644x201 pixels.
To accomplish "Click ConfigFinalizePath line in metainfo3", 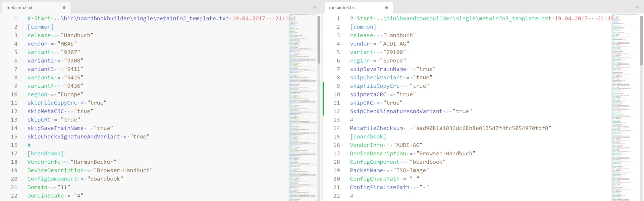I will (389, 187).
